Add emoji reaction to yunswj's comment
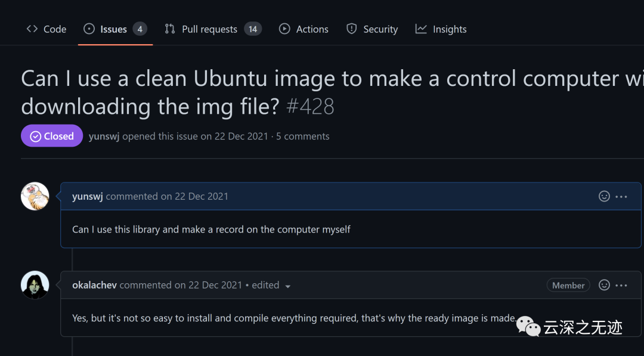This screenshot has width=644, height=356. tap(604, 196)
